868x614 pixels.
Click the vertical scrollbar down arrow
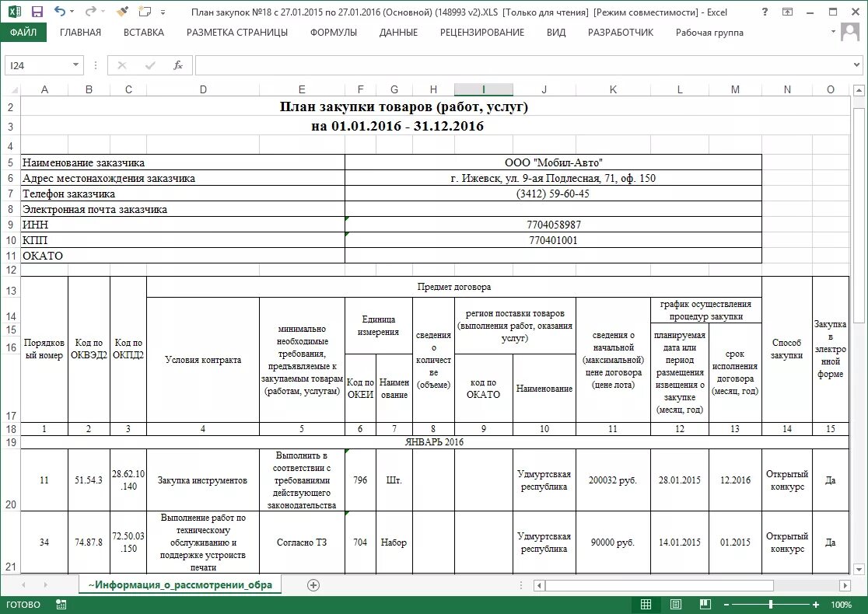859,569
